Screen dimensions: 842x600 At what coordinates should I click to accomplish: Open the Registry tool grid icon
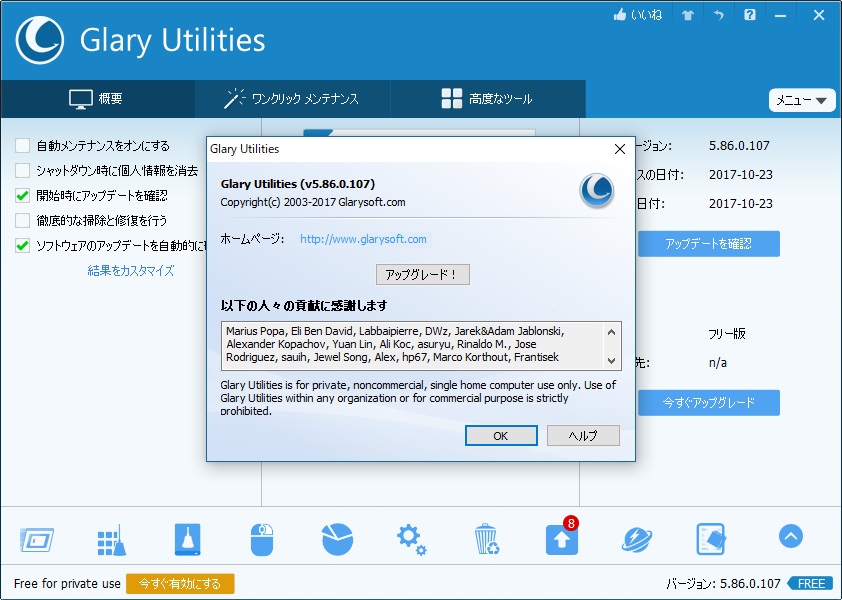click(x=111, y=537)
